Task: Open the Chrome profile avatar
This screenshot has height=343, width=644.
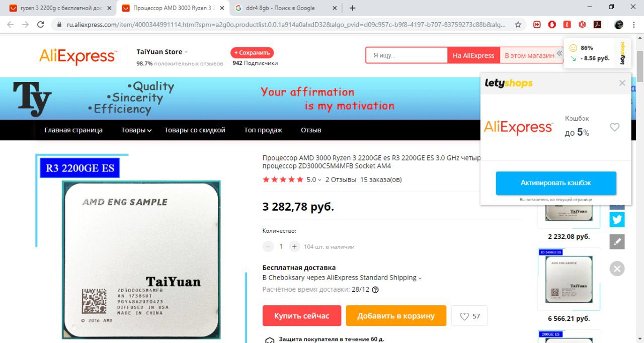Action: coord(619,24)
